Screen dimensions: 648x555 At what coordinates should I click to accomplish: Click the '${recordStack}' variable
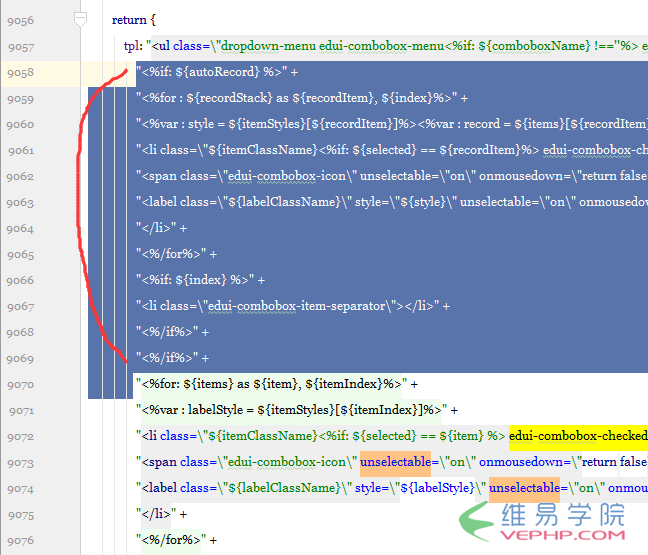[229, 98]
